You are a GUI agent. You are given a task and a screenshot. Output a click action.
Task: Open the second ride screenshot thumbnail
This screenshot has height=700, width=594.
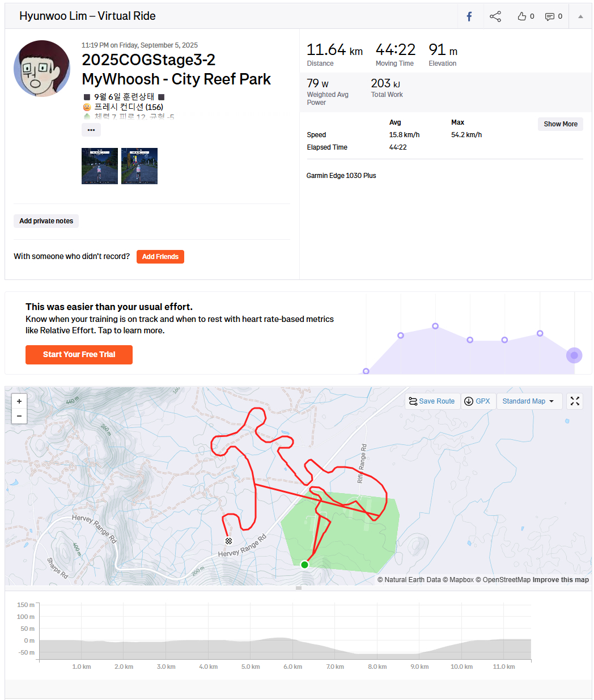click(x=139, y=166)
